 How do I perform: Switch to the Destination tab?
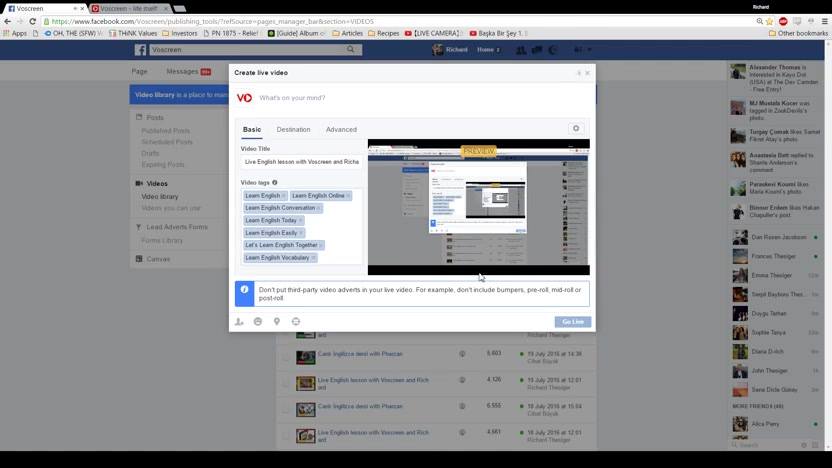(293, 129)
